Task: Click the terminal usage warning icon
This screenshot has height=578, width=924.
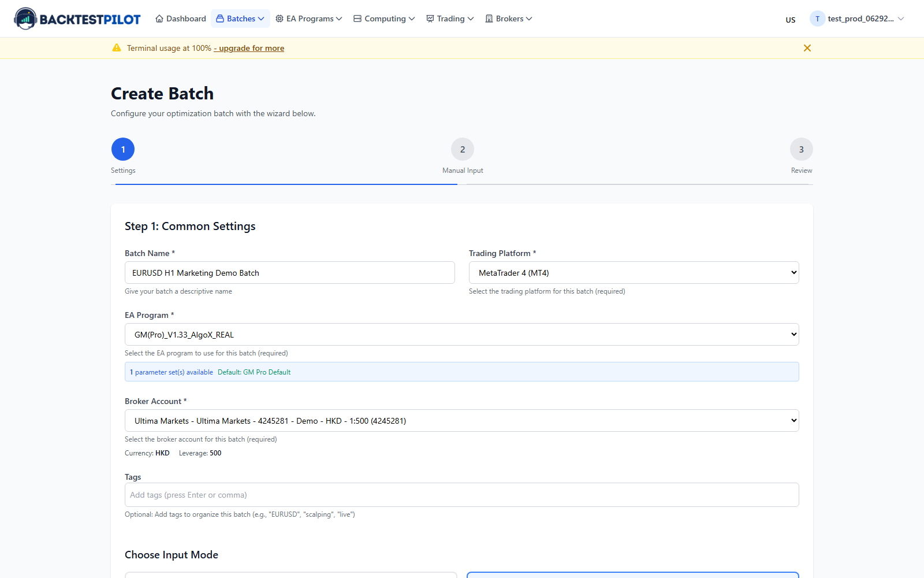Action: [x=117, y=48]
